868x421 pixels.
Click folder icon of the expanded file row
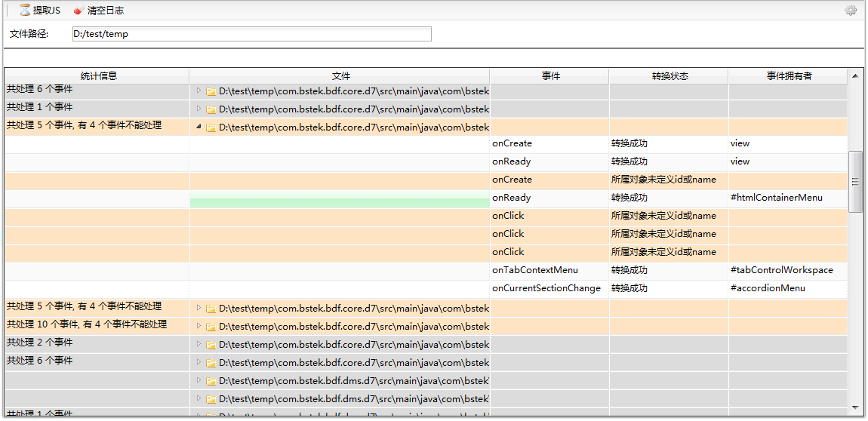tap(211, 128)
